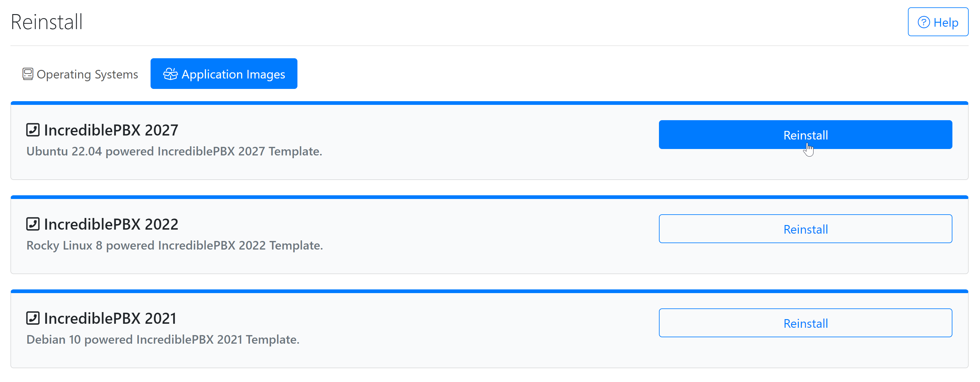Click the question mark icon in Help
The height and width of the screenshot is (382, 980).
[924, 22]
